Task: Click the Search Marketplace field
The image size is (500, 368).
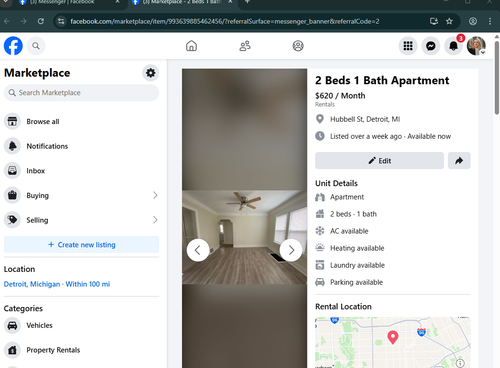Action: click(x=81, y=93)
